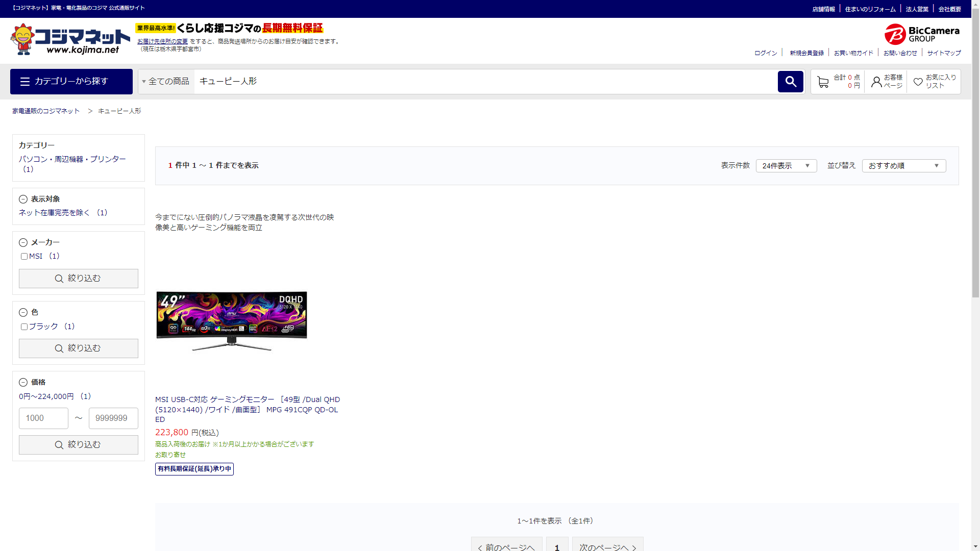This screenshot has height=551, width=980.
Task: Click the magnifier search button
Action: [x=790, y=82]
